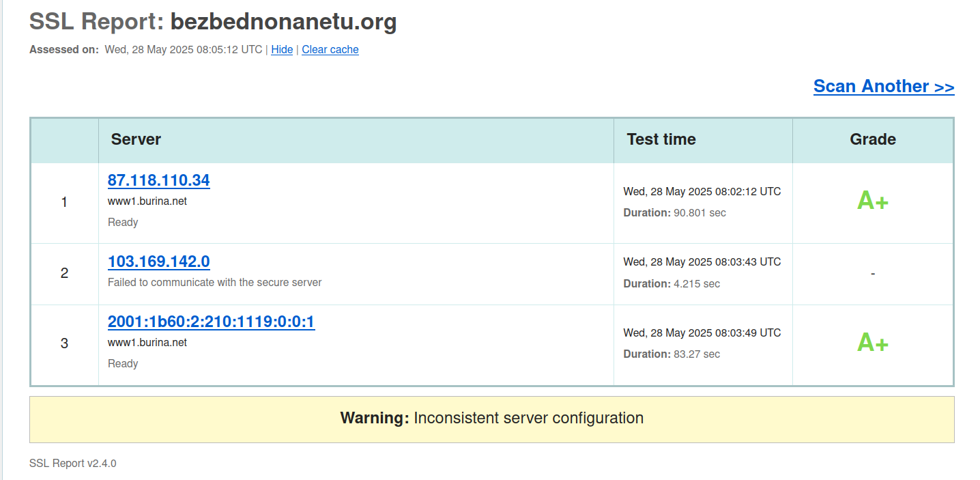Click the Server column header
Screen dimensions: 980x480
[x=136, y=139]
